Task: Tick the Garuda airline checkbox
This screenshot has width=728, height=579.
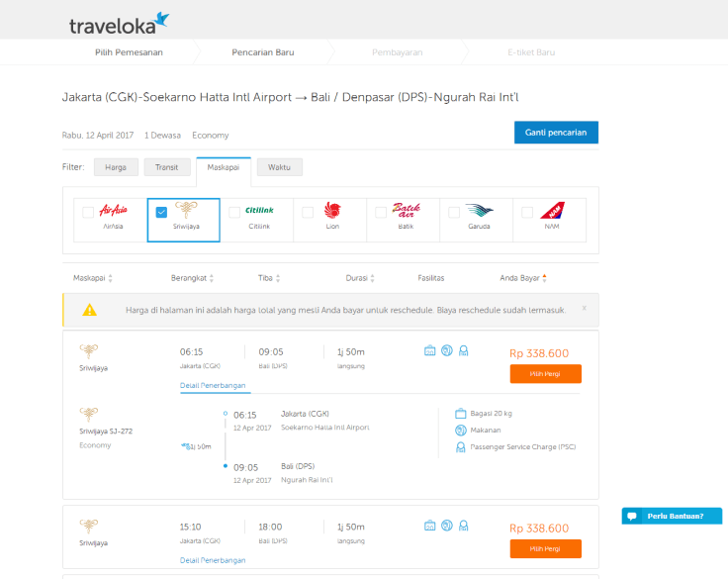Action: (x=454, y=212)
